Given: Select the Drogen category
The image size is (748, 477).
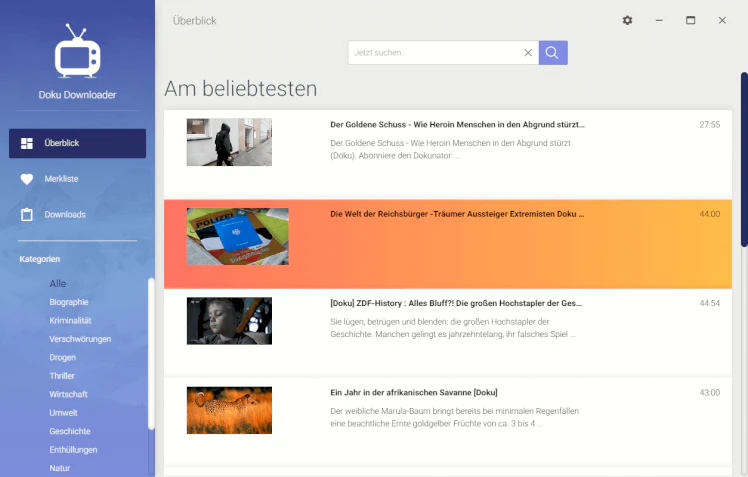Looking at the screenshot, I should click(x=62, y=358).
